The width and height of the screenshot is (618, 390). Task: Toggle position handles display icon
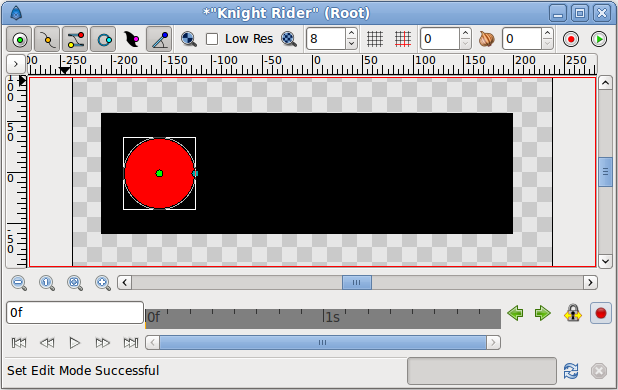[19, 39]
